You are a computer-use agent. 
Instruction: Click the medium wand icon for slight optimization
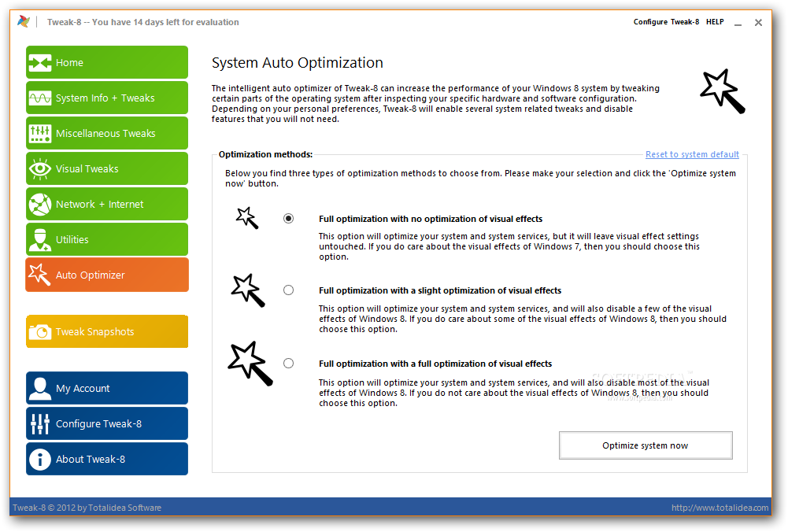pyautogui.click(x=248, y=290)
